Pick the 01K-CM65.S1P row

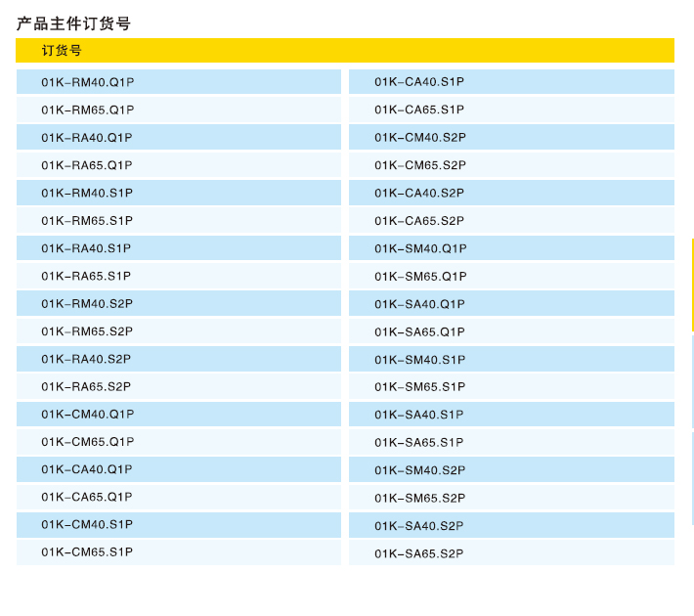tap(87, 552)
